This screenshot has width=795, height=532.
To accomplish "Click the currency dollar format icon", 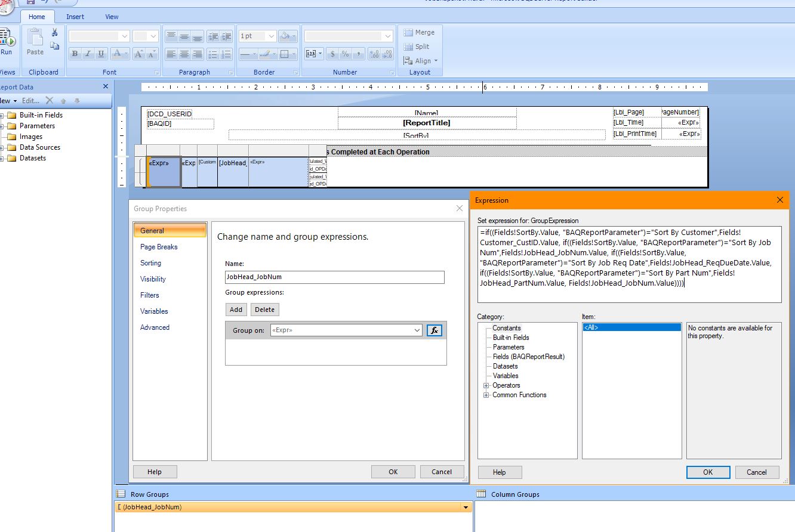I will pyautogui.click(x=332, y=54).
